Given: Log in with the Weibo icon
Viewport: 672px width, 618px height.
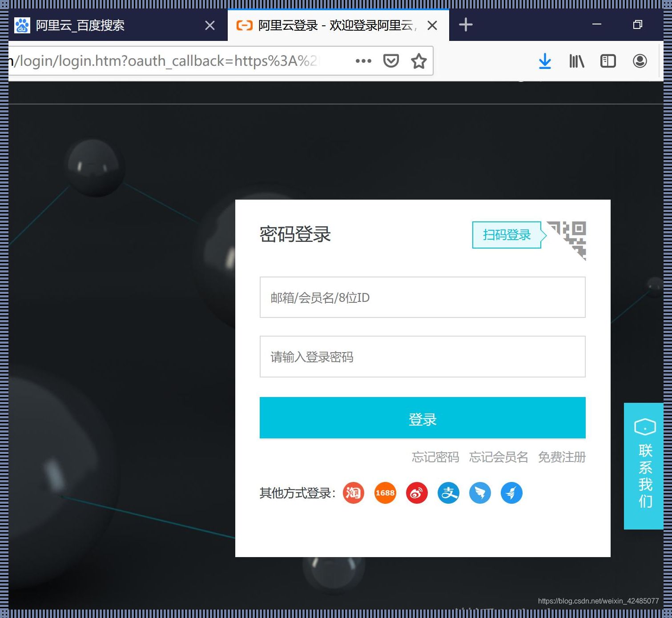Looking at the screenshot, I should (417, 493).
